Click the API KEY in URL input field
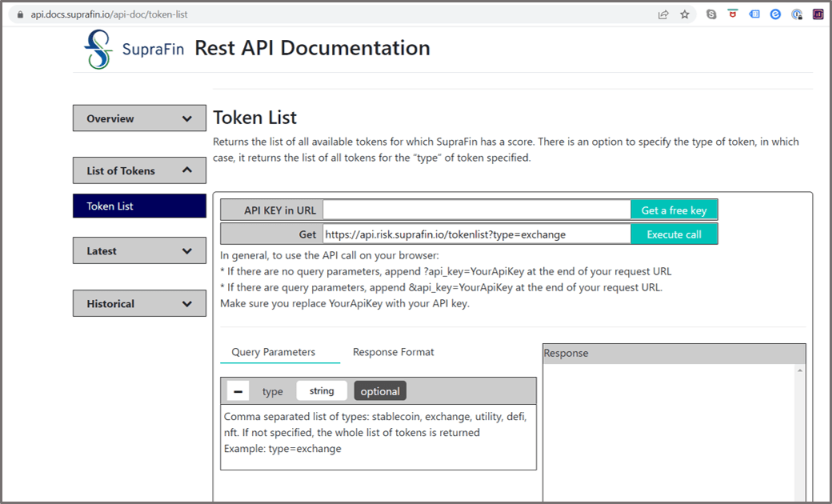 click(477, 210)
